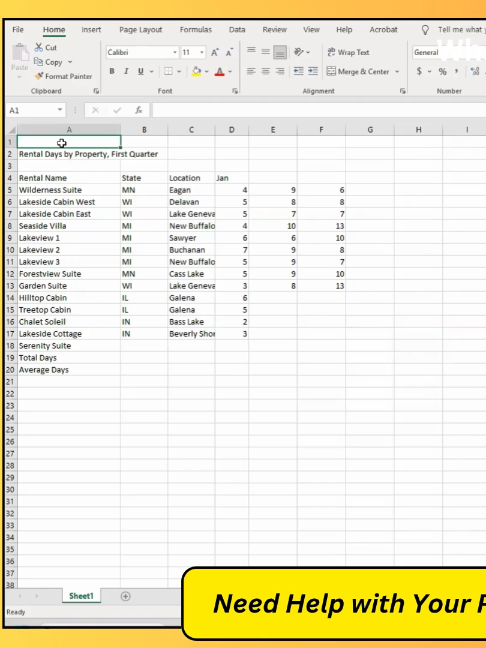The width and height of the screenshot is (486, 648).
Task: Open Font group dialog launcher
Action: tap(235, 91)
